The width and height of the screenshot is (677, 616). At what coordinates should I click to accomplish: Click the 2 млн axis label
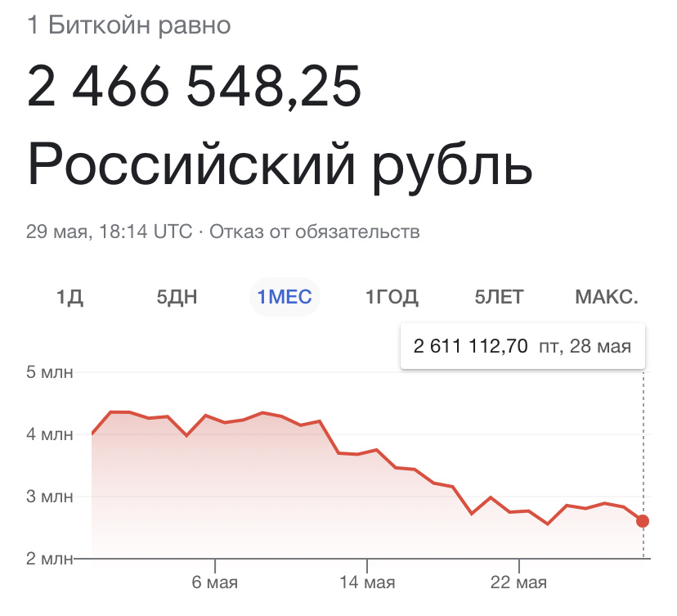[50, 560]
